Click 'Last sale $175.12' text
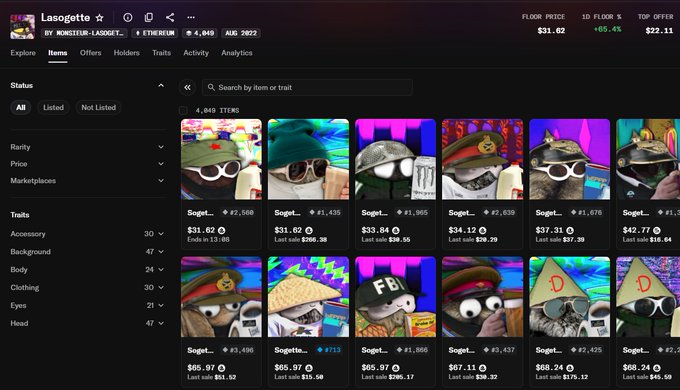680x390 pixels. [x=562, y=377]
